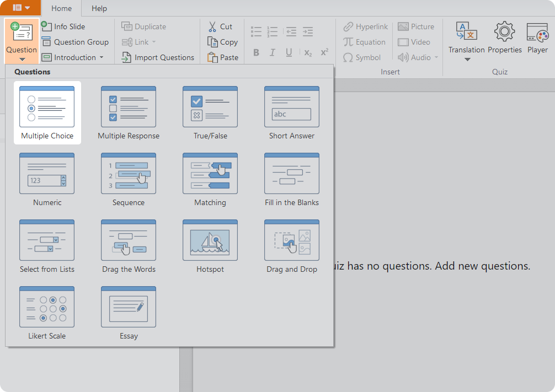Select the Likert Scale question type

(47, 308)
